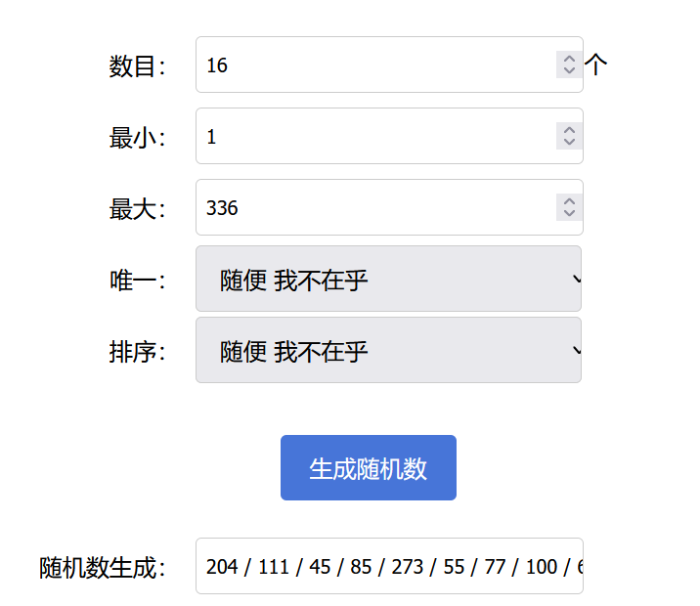Click the increment arrow of 数目 field
The image size is (700, 606).
pyautogui.click(x=569, y=59)
